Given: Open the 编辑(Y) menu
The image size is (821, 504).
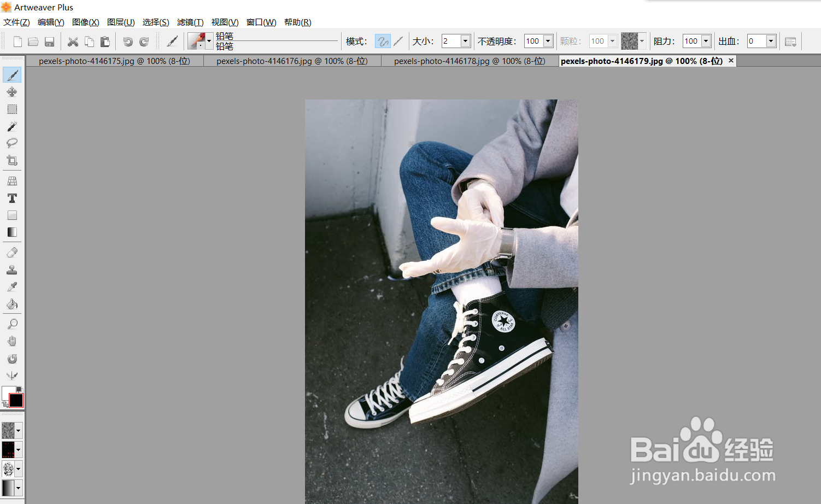Looking at the screenshot, I should [51, 22].
